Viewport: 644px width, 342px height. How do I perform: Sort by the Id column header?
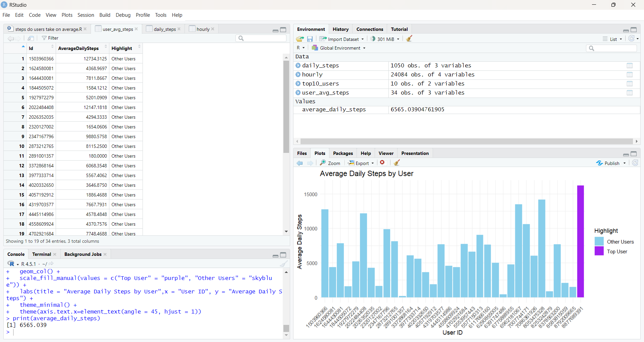(41, 48)
